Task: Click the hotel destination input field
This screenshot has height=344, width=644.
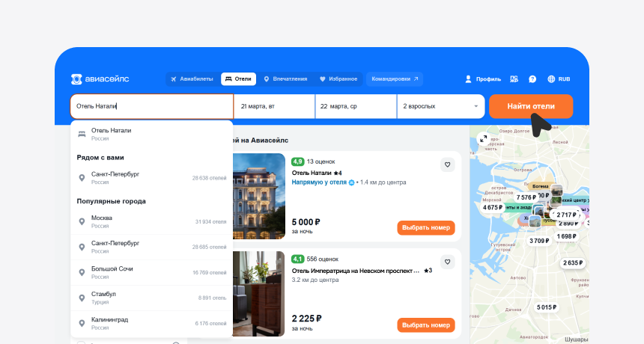Action: pos(151,106)
